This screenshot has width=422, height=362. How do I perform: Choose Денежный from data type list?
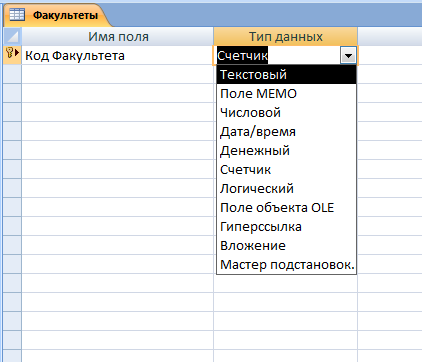(x=286, y=150)
